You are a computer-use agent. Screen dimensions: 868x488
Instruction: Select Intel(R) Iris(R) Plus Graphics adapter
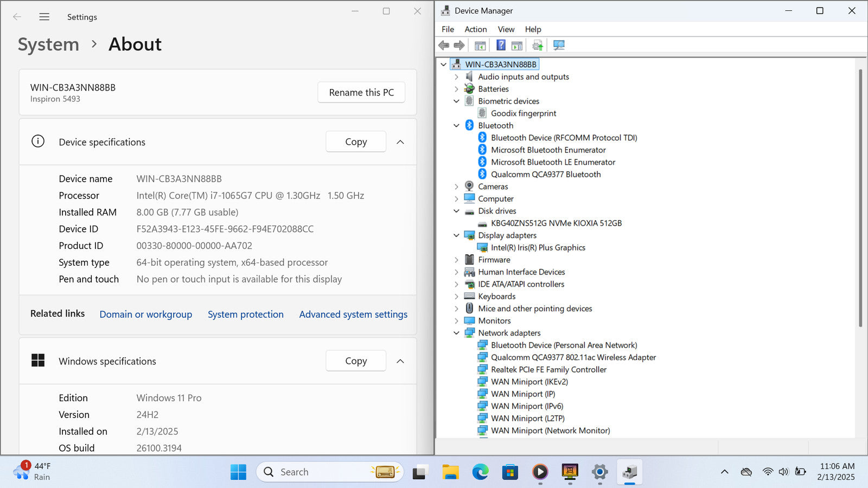(x=538, y=248)
